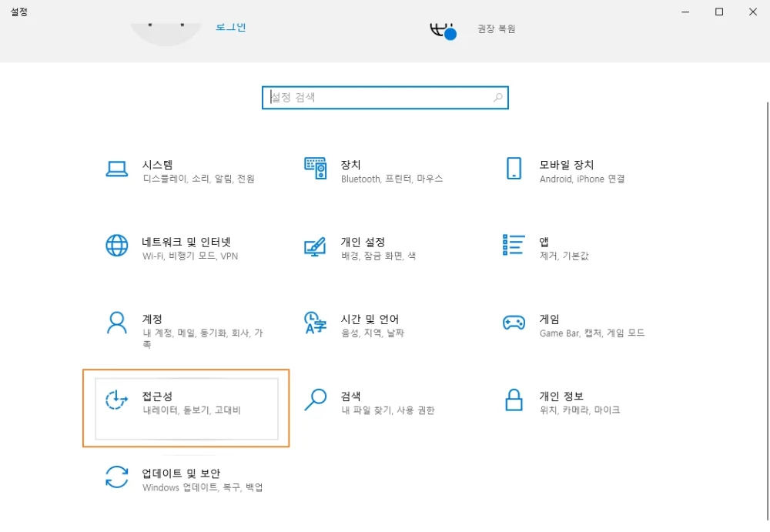Click inside the 설정 검색 search field
Viewport: 770px width, 532px height.
tap(370, 98)
